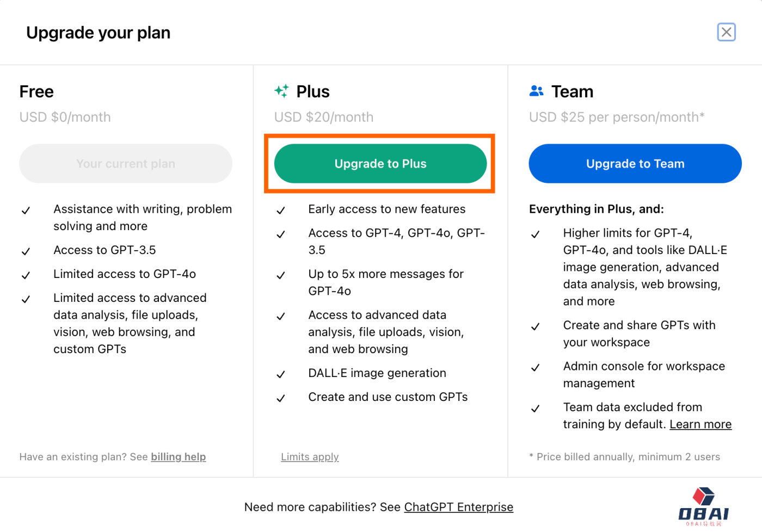The width and height of the screenshot is (762, 532).
Task: Click the Team plan people icon
Action: pos(536,91)
